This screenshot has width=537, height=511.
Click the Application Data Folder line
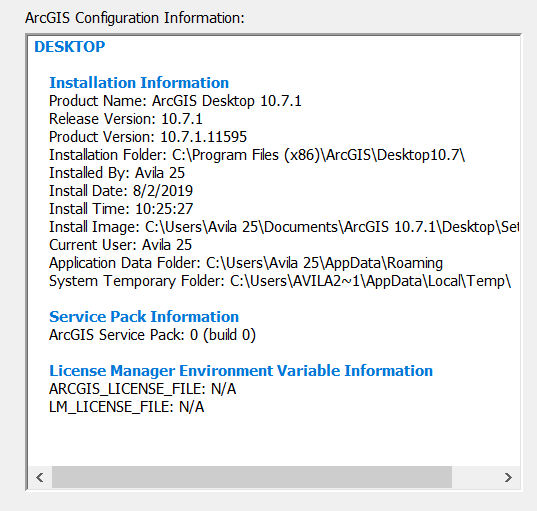(x=246, y=263)
